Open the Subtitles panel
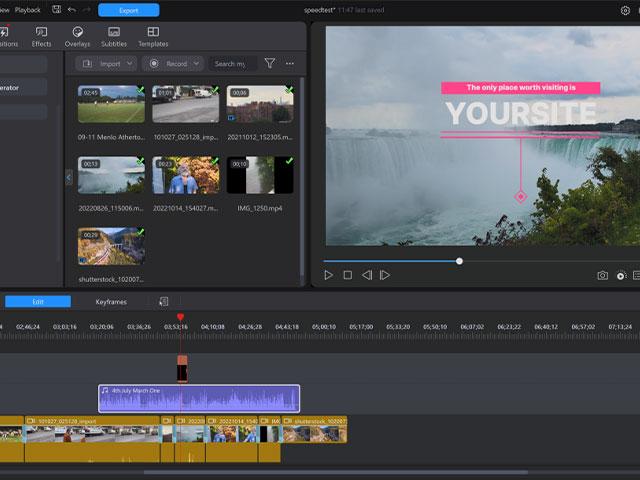640x480 pixels. pyautogui.click(x=114, y=37)
